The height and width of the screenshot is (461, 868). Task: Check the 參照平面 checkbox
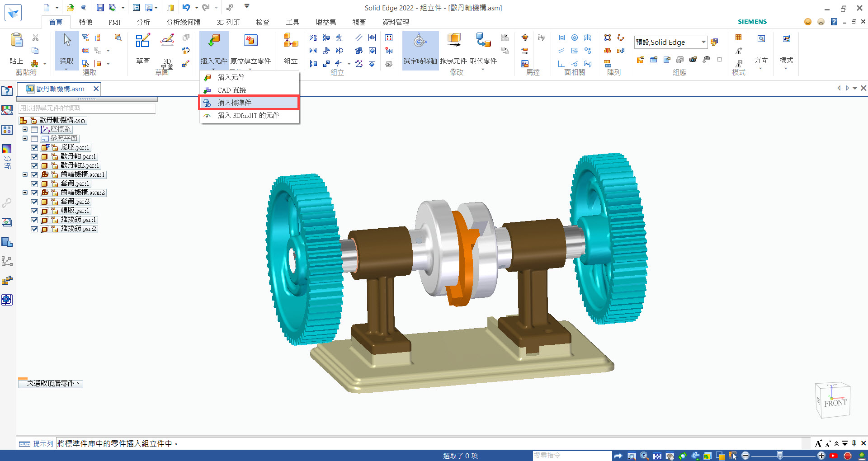click(34, 139)
